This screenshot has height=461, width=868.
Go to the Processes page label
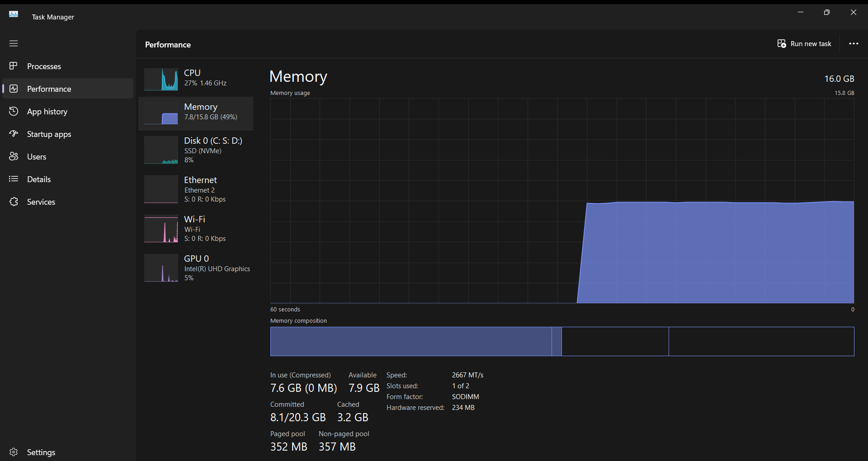pos(44,66)
